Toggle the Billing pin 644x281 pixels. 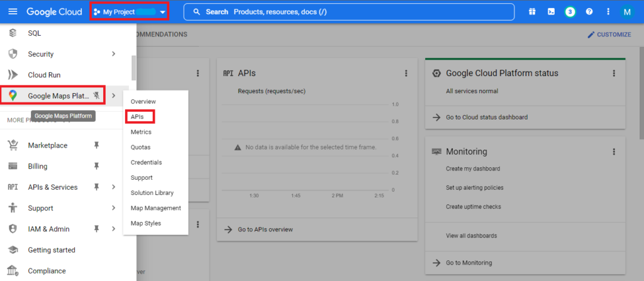(96, 167)
